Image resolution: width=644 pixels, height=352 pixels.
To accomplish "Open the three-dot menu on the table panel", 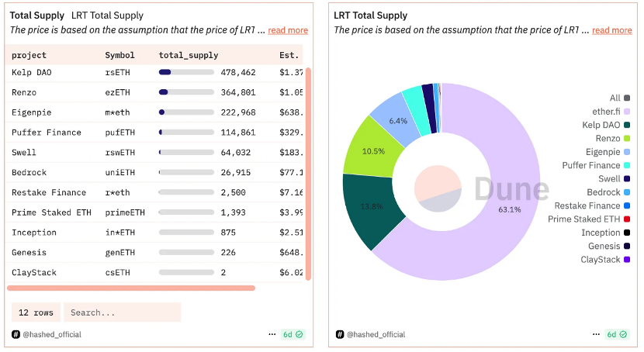I will click(272, 334).
